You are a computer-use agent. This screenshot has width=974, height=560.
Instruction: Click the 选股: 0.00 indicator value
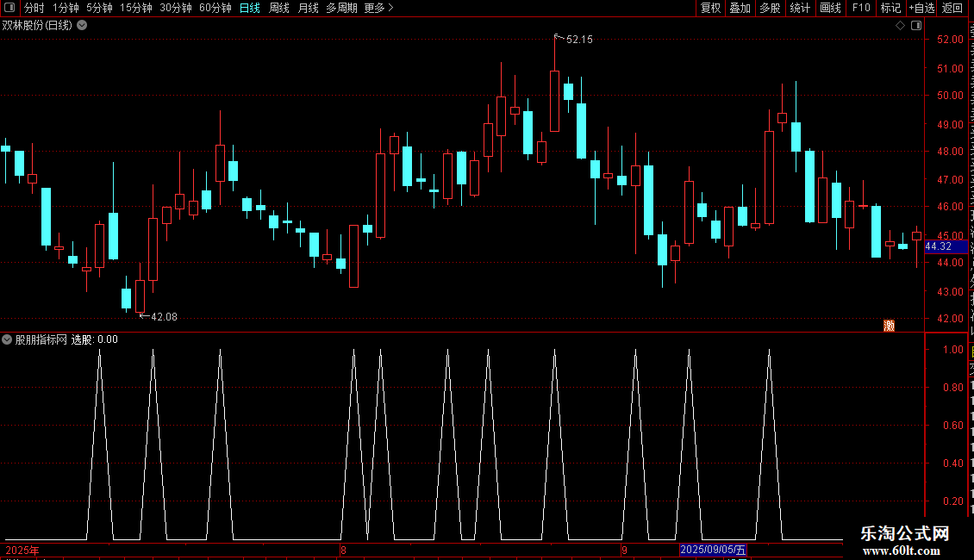(95, 339)
